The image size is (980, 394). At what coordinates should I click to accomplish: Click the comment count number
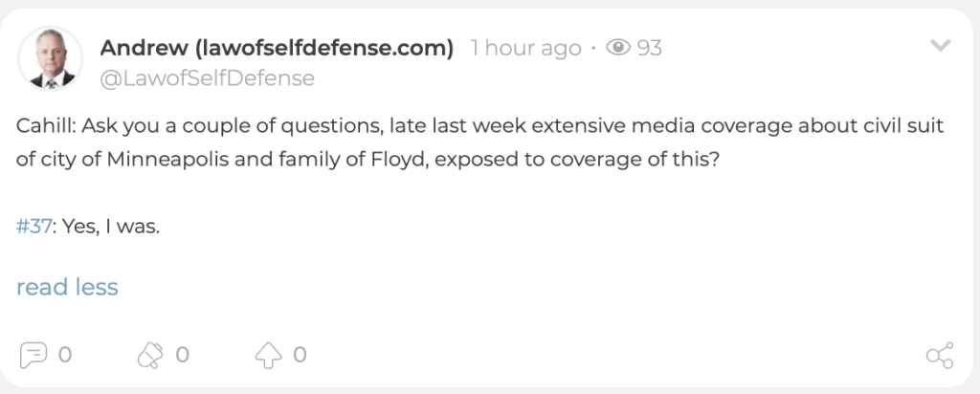pyautogui.click(x=65, y=356)
